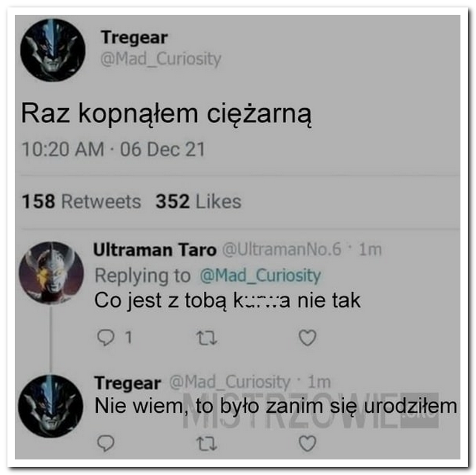476x475 pixels.
Task: Follow the @Mad_Curiosity mention in Replying to
Action: point(260,276)
